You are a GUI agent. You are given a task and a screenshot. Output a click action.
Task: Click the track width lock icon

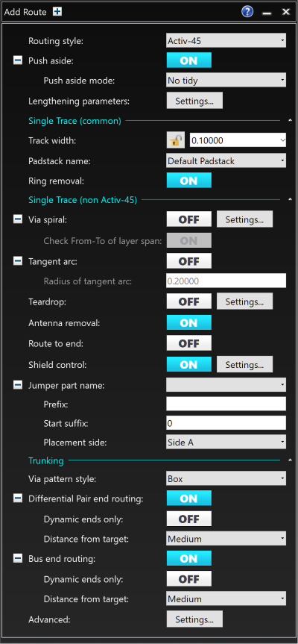click(x=176, y=140)
